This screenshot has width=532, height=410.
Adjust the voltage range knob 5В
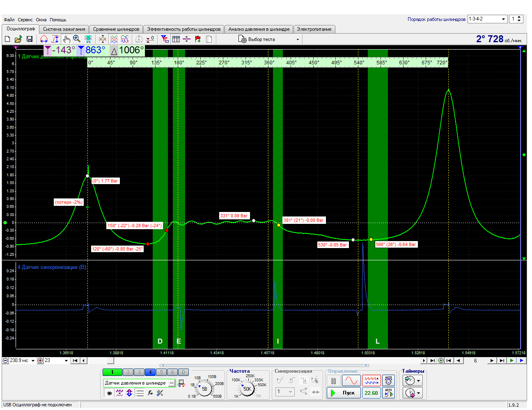(x=205, y=389)
